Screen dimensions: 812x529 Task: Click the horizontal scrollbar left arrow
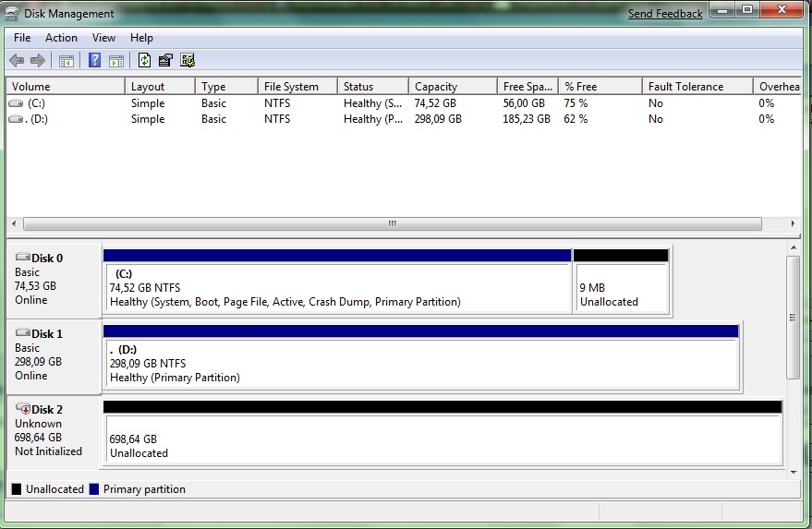pos(14,223)
